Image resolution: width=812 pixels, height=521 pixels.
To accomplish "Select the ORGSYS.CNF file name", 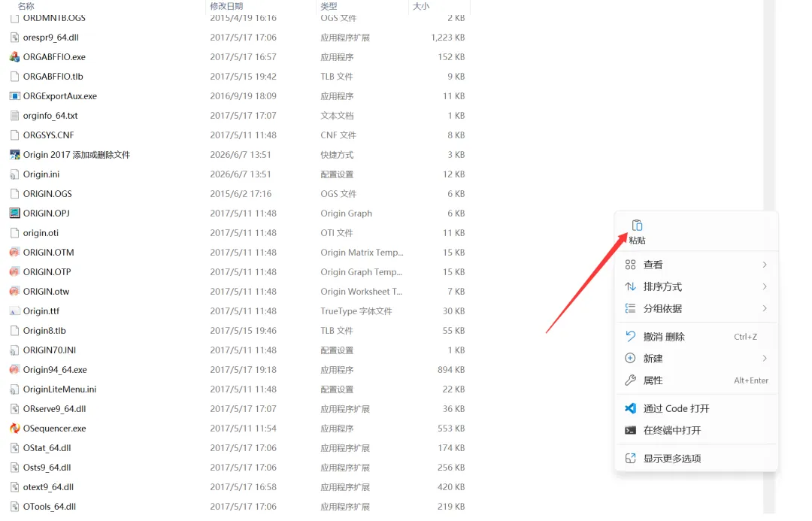I will point(48,135).
